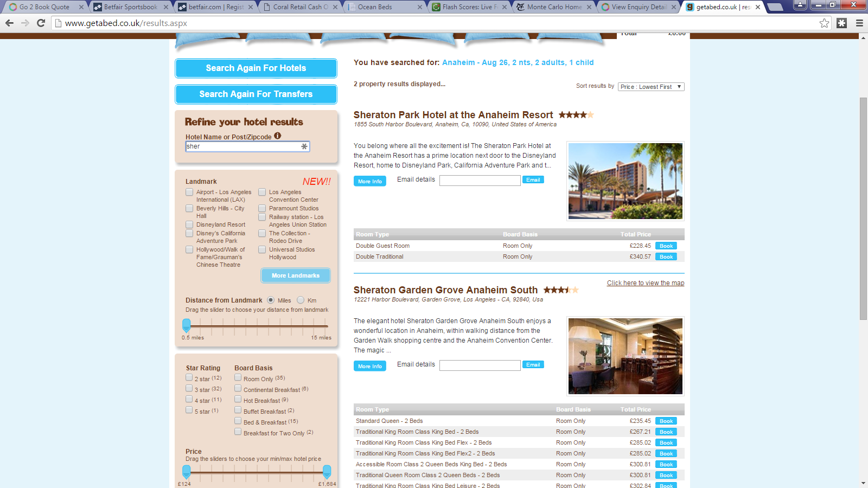
Task: Select the getabed.co.uk results tab
Action: (723, 7)
